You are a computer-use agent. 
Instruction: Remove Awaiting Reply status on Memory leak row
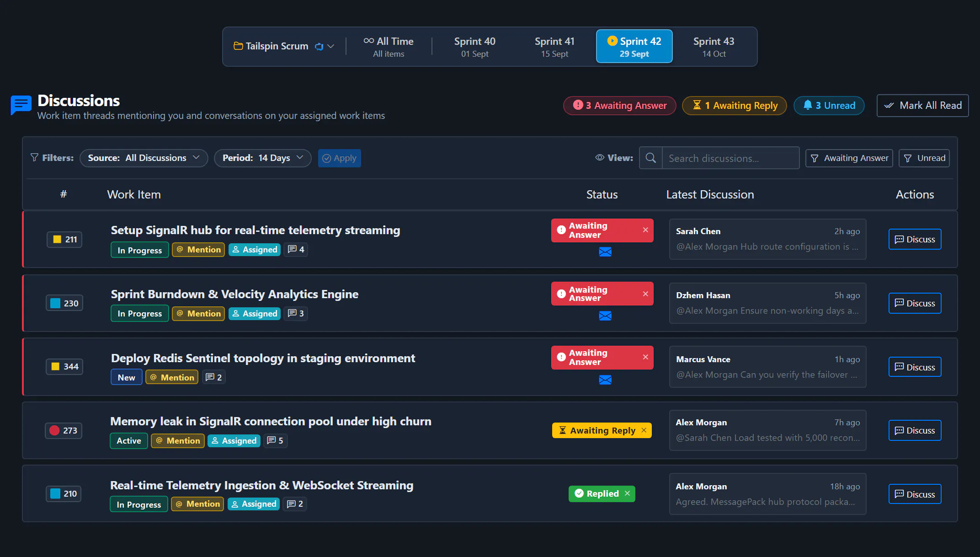click(x=644, y=430)
